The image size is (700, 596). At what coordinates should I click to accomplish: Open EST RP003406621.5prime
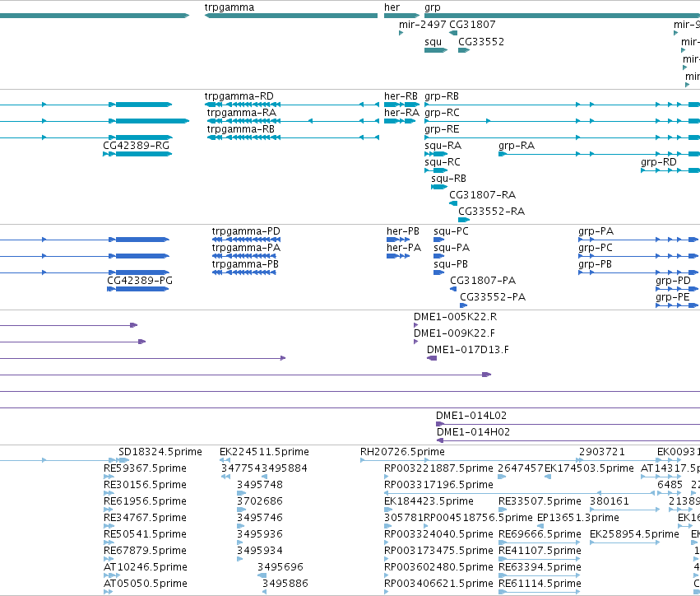[x=439, y=584]
